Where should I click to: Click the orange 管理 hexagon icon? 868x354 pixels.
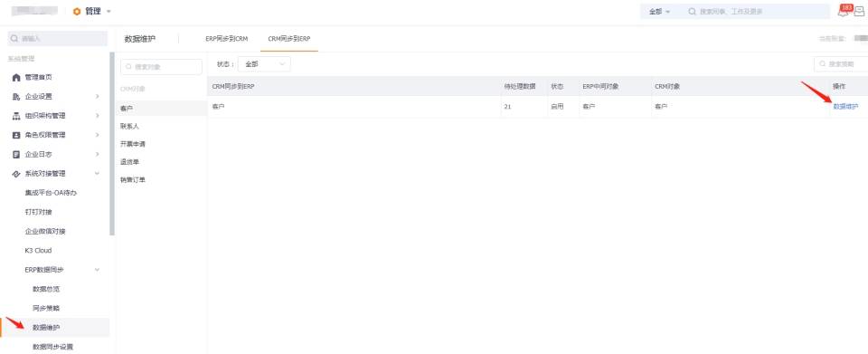[76, 12]
